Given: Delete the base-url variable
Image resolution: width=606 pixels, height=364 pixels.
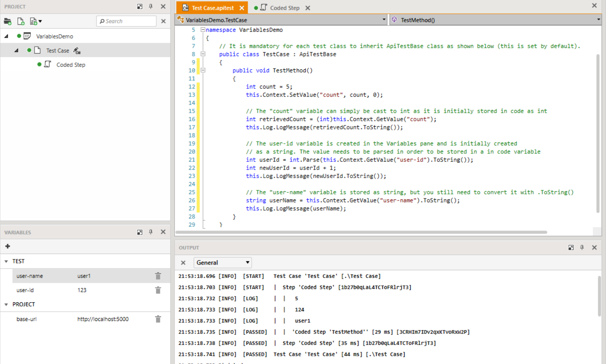Looking at the screenshot, I should point(158,319).
